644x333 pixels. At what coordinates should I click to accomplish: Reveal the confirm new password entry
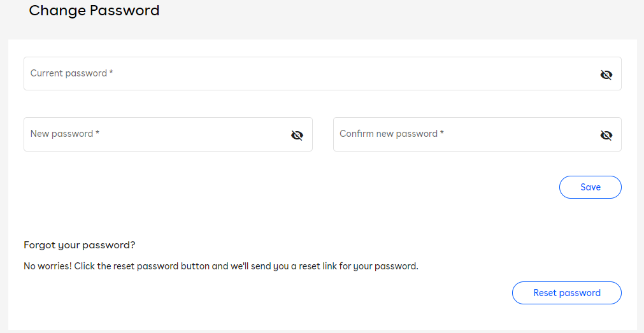point(606,135)
